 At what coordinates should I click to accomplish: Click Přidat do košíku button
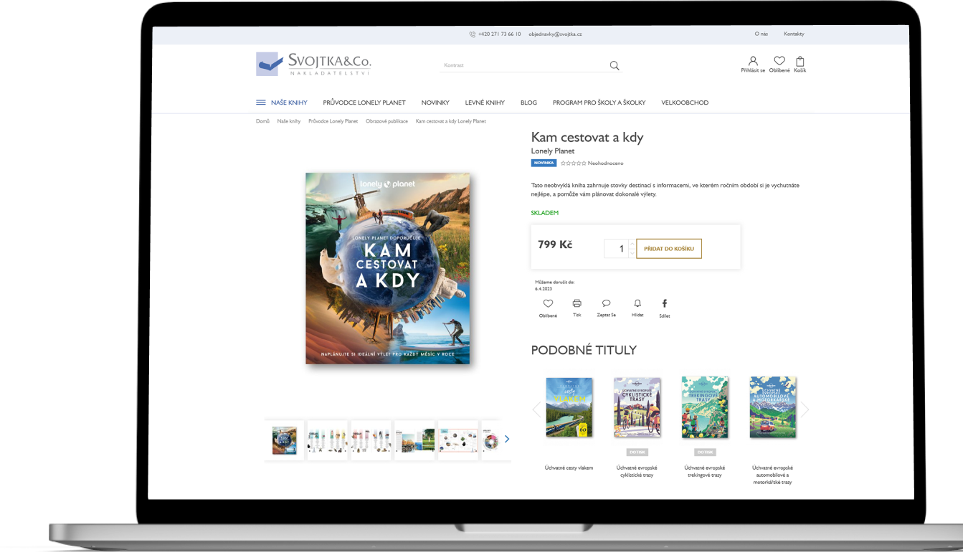[x=669, y=249]
